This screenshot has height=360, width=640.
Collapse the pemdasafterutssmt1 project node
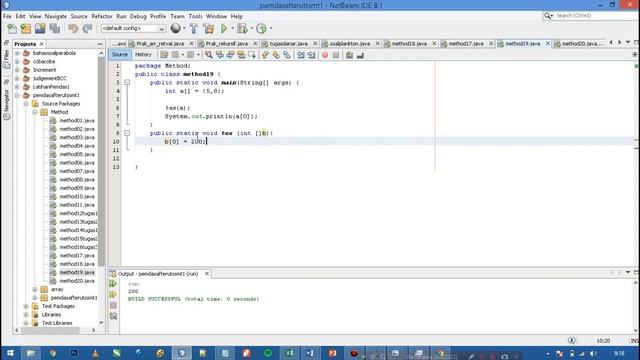pyautogui.click(x=17, y=95)
